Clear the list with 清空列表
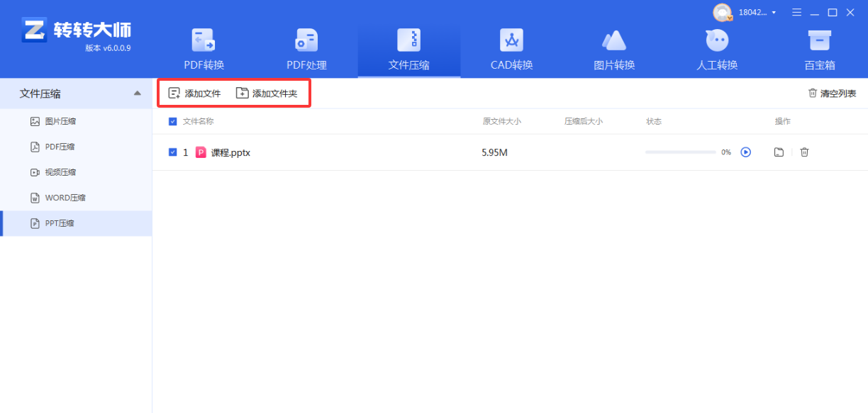 [x=832, y=94]
